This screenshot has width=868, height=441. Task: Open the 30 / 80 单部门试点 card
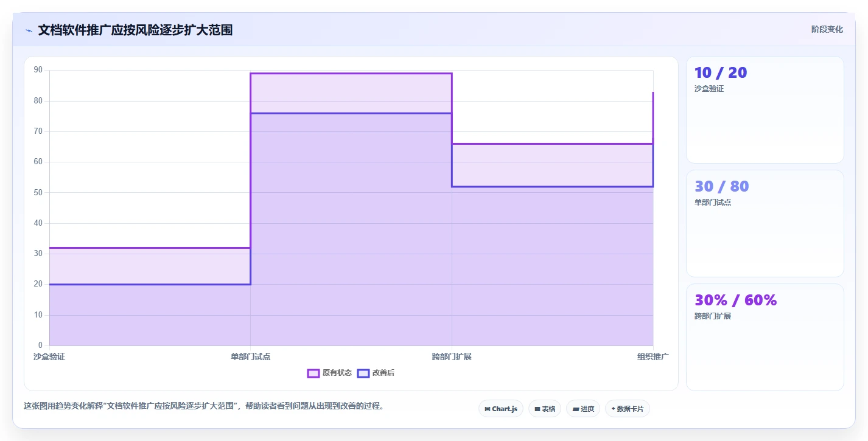pyautogui.click(x=765, y=223)
